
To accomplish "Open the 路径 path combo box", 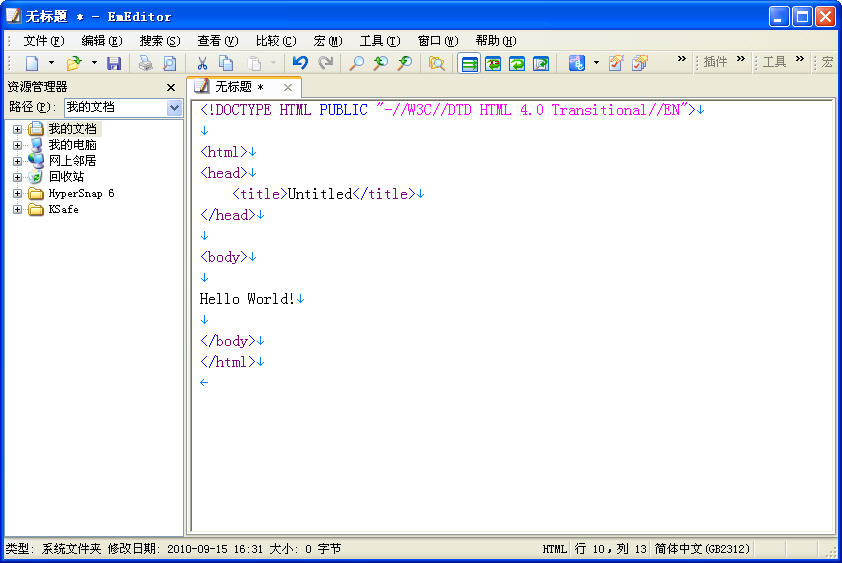I will coord(175,107).
